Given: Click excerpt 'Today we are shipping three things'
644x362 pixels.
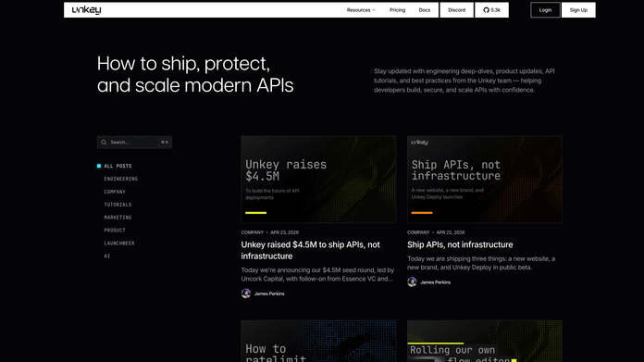Looking at the screenshot, I should click(481, 263).
